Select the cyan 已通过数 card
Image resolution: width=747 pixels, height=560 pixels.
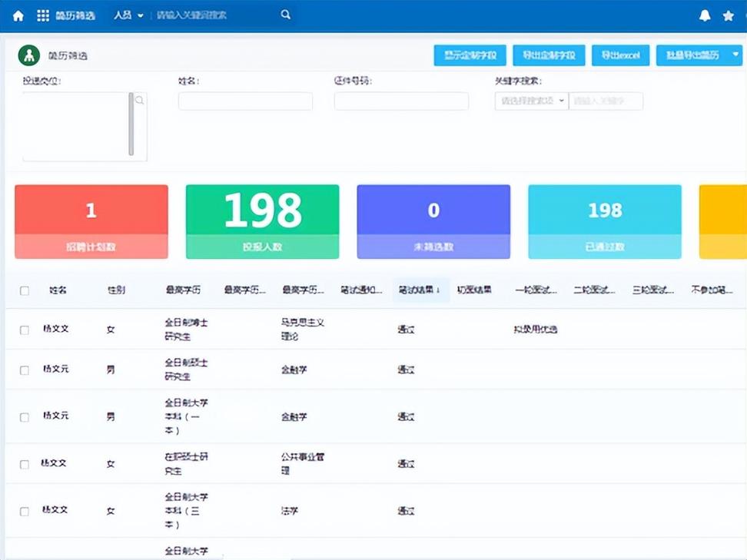pyautogui.click(x=605, y=222)
